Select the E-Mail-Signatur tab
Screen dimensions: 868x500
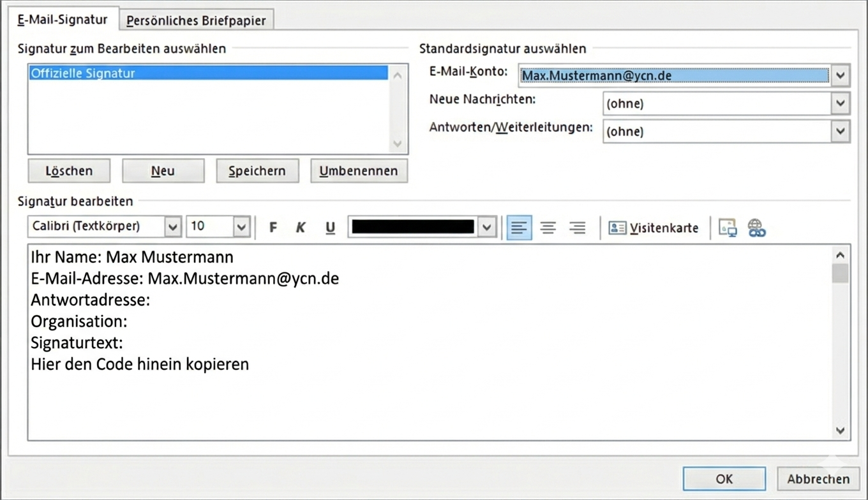pos(63,20)
